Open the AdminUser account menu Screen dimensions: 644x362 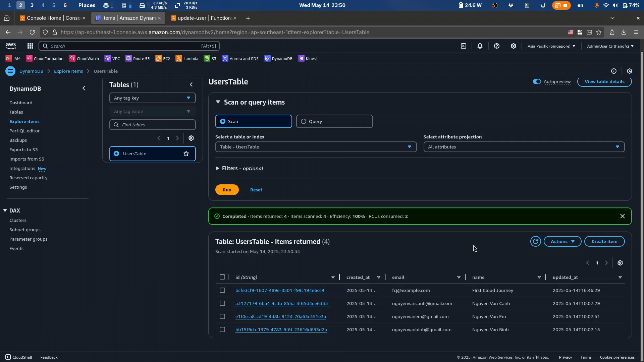pyautogui.click(x=610, y=46)
